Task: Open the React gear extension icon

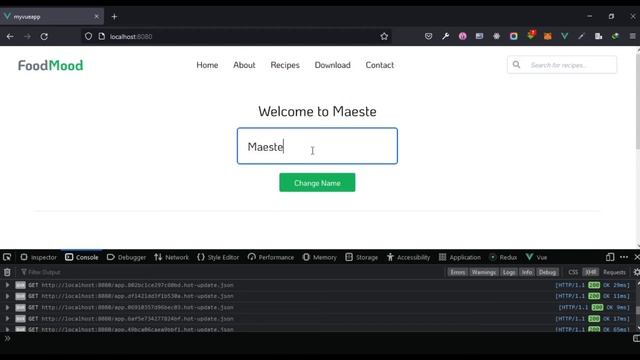Action: [x=496, y=36]
